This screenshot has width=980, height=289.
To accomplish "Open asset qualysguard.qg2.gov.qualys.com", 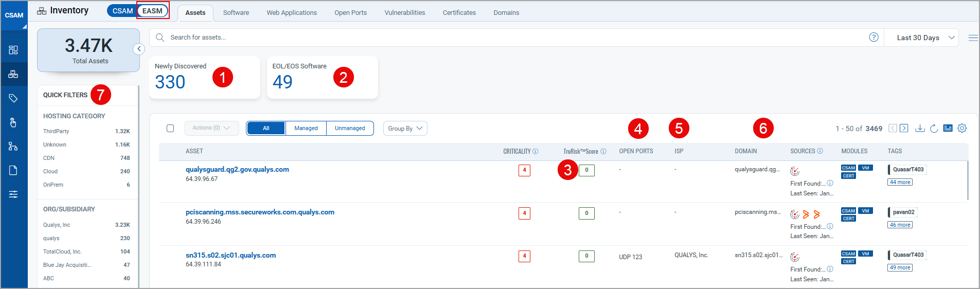I will 237,169.
